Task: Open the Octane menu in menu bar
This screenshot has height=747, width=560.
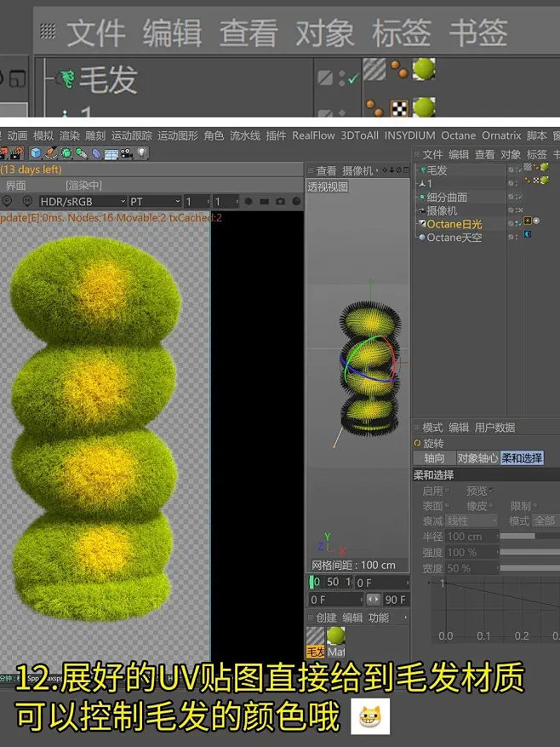Action: pyautogui.click(x=458, y=135)
